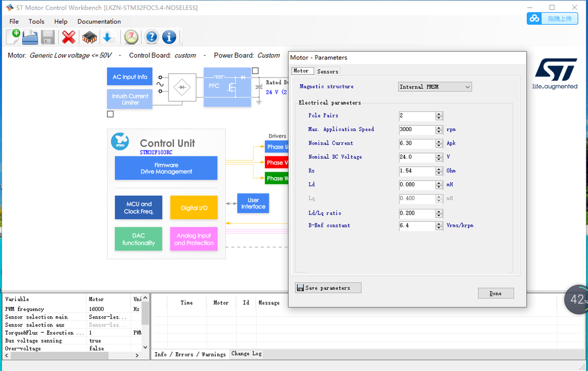Switch to the Sensors tab
588x371 pixels.
[327, 71]
